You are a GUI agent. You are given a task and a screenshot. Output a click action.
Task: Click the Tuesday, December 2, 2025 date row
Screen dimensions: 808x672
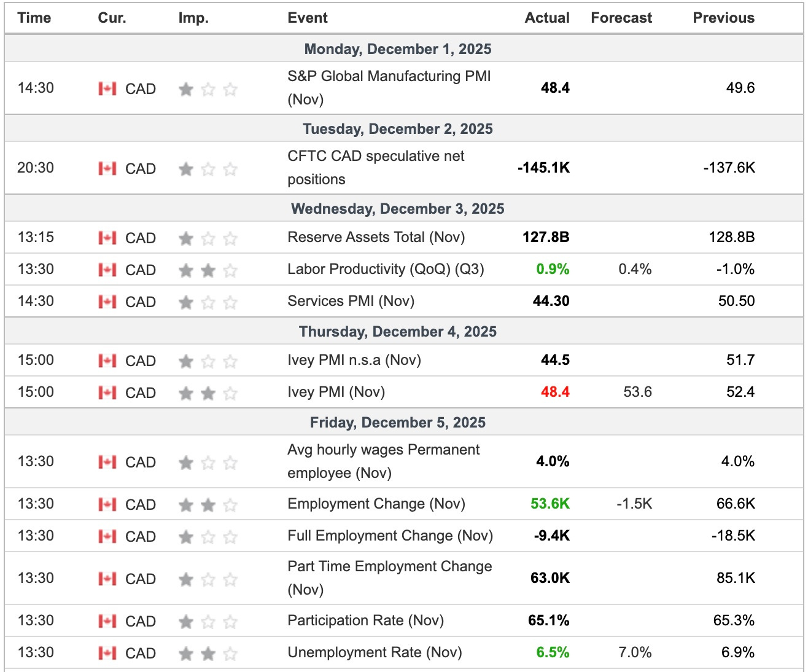tap(403, 128)
